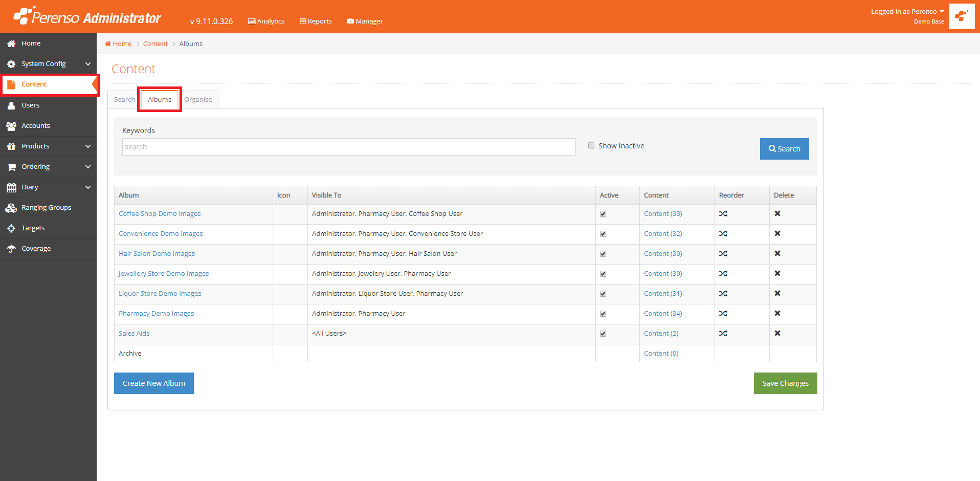The image size is (980, 481).
Task: Switch to the Albums tab
Action: (160, 100)
